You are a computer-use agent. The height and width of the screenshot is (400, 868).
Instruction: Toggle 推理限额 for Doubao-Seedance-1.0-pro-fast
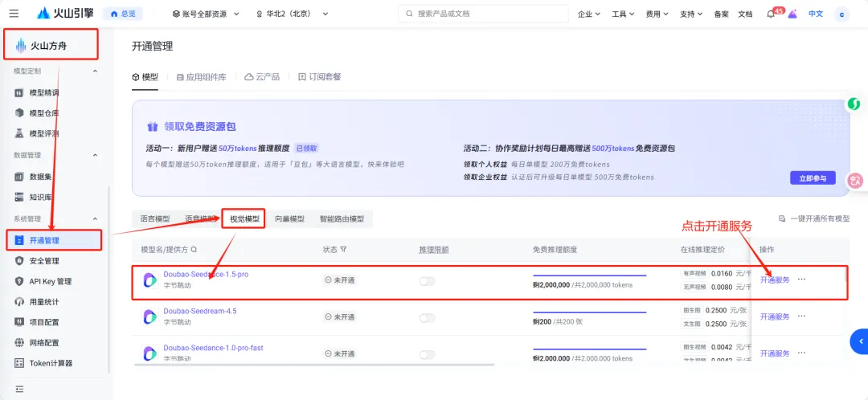(x=428, y=354)
